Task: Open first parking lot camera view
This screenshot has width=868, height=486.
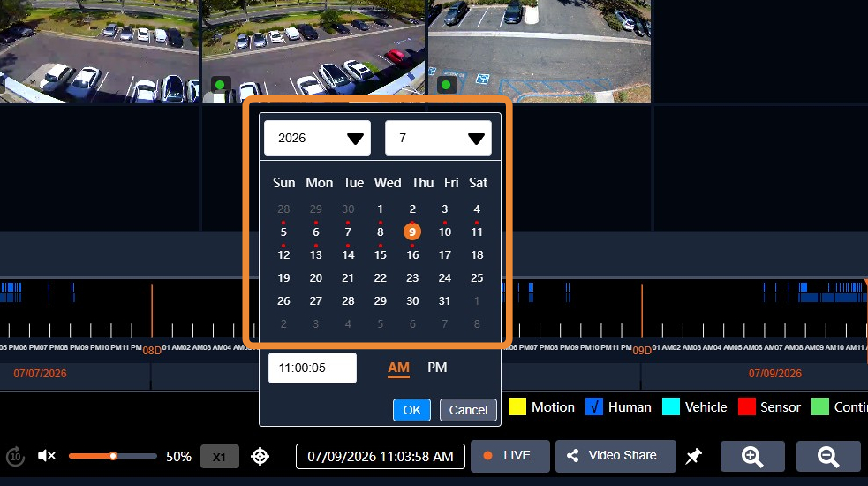Action: 99,51
